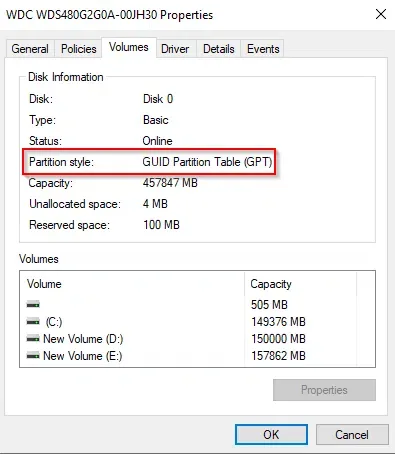Select the Volumes tab
The height and width of the screenshot is (454, 395).
129,47
